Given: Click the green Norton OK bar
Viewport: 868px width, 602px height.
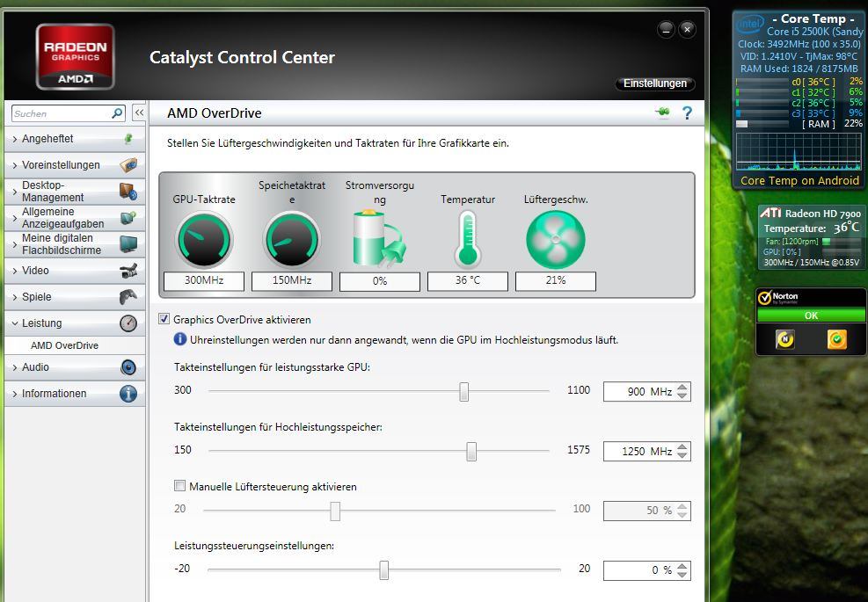Looking at the screenshot, I should pos(811,316).
